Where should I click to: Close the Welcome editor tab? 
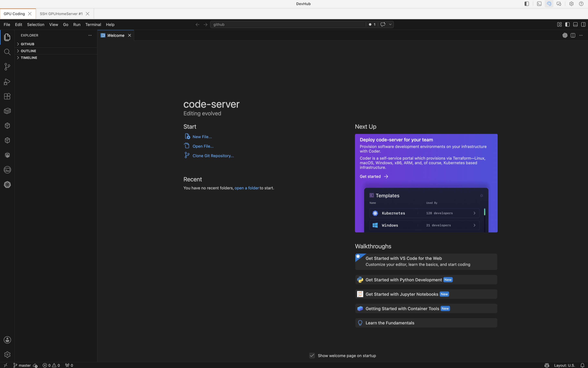click(129, 36)
